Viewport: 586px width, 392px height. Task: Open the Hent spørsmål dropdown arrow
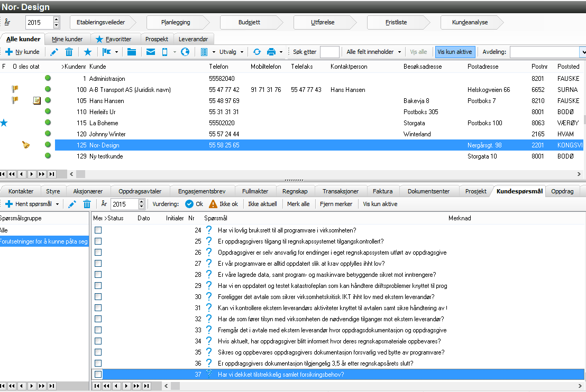(x=57, y=204)
